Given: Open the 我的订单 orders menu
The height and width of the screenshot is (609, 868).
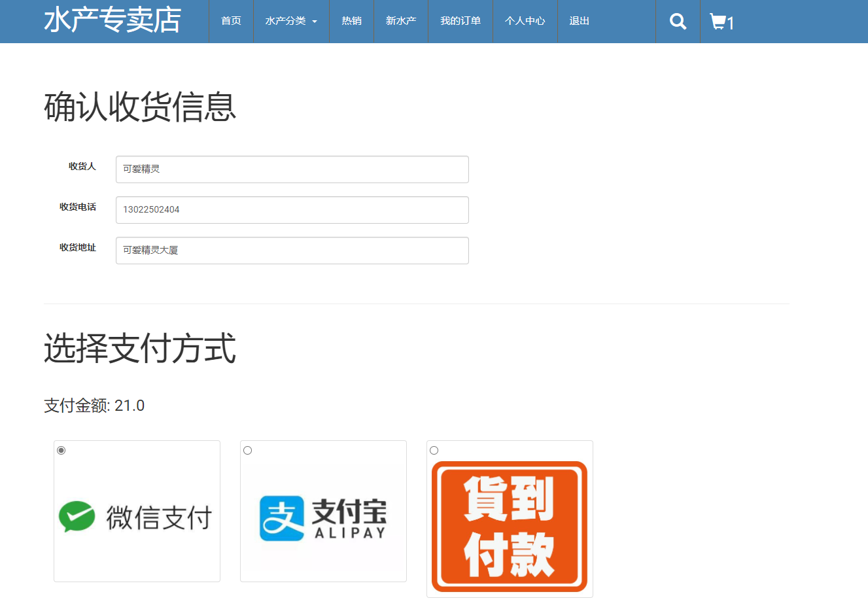Looking at the screenshot, I should pos(460,21).
